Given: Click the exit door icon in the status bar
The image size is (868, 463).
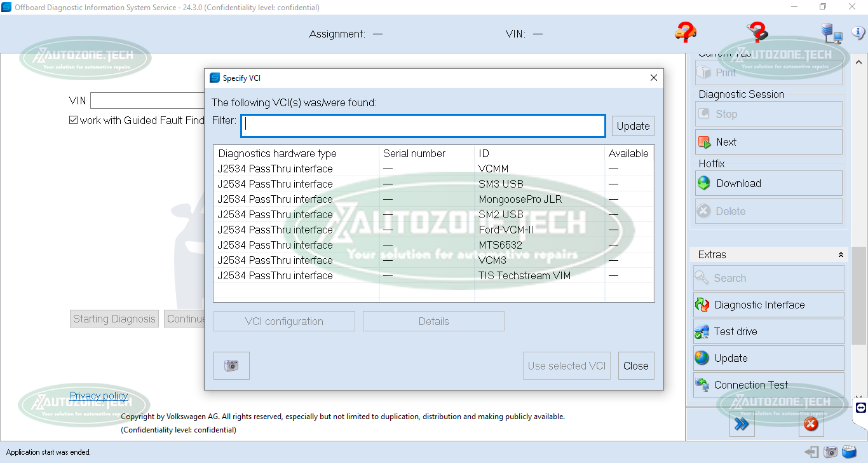Looking at the screenshot, I should point(811,452).
